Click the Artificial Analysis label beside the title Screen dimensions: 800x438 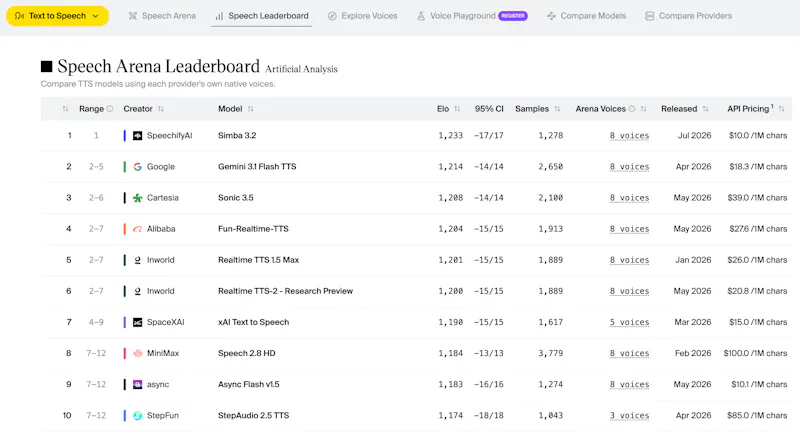point(301,69)
